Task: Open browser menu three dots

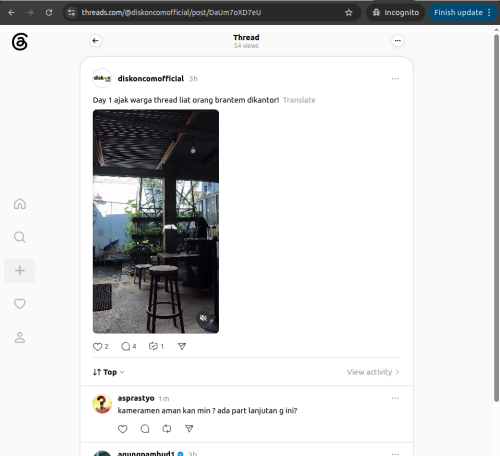Action: [x=489, y=13]
